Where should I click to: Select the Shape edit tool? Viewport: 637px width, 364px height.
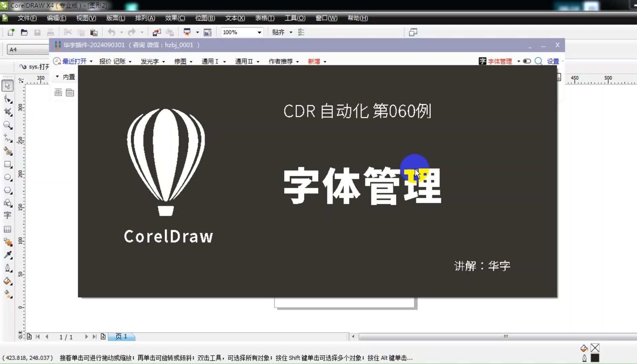click(8, 99)
